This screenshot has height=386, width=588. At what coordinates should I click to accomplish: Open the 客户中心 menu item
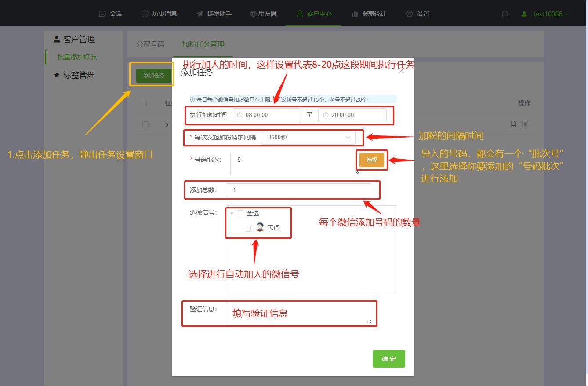click(x=313, y=13)
